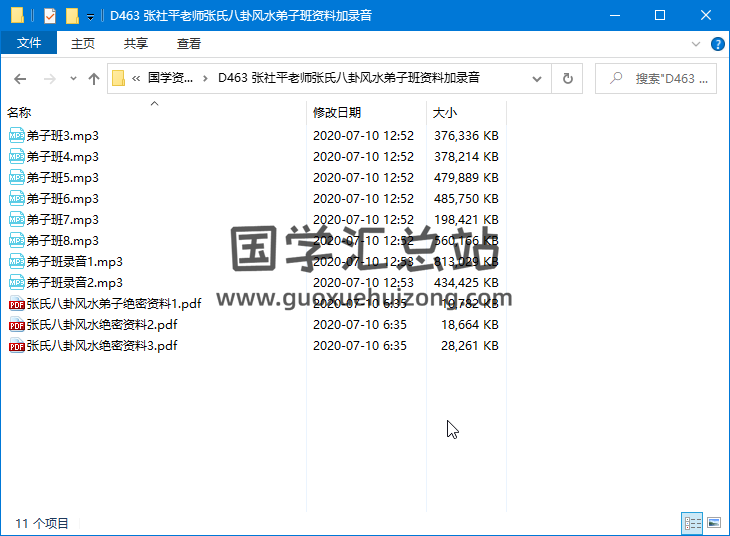
Task: Click the New Folder icon in title bar
Action: (x=72, y=16)
